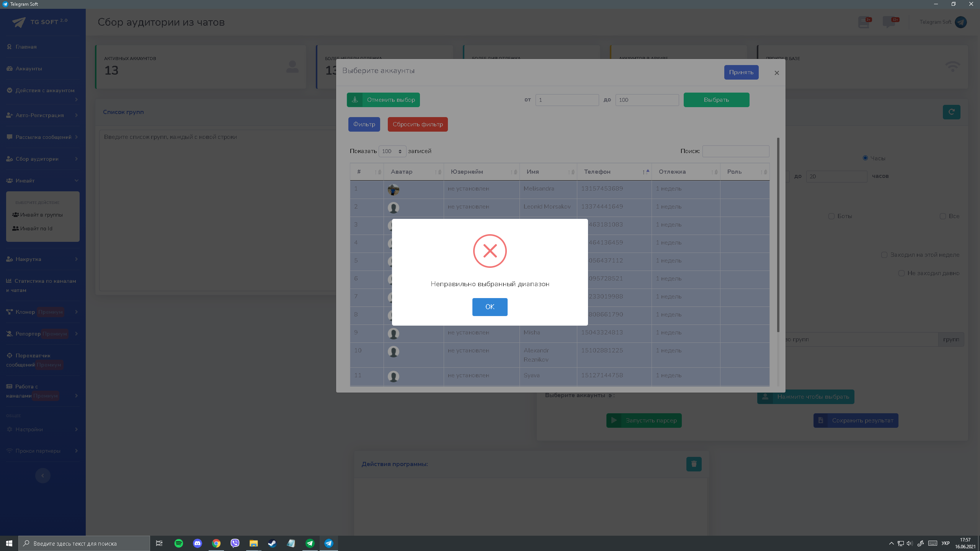Go to Главная in the sidebar
The height and width of the screenshot is (551, 980).
pos(26,47)
